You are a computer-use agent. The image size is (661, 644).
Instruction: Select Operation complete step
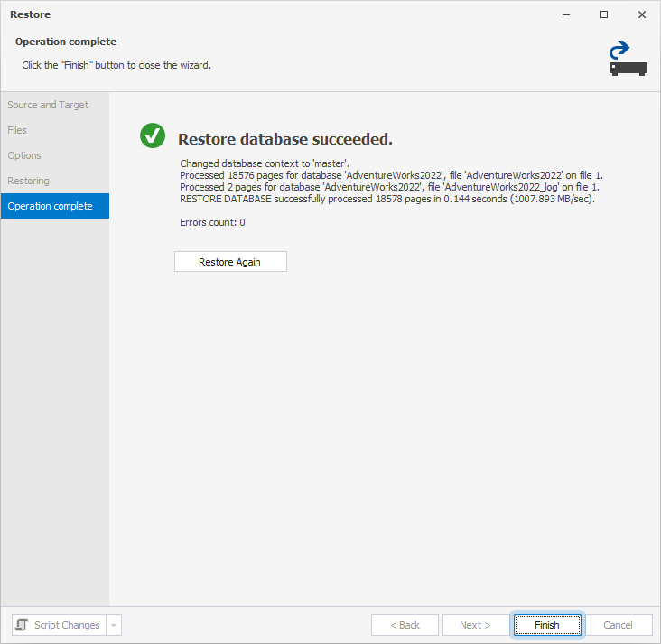click(55, 206)
